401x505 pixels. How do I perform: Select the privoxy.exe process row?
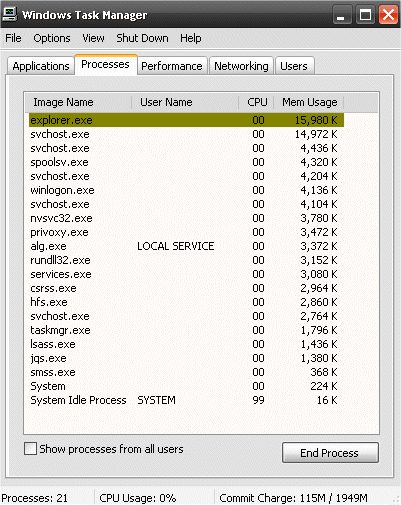click(186, 232)
